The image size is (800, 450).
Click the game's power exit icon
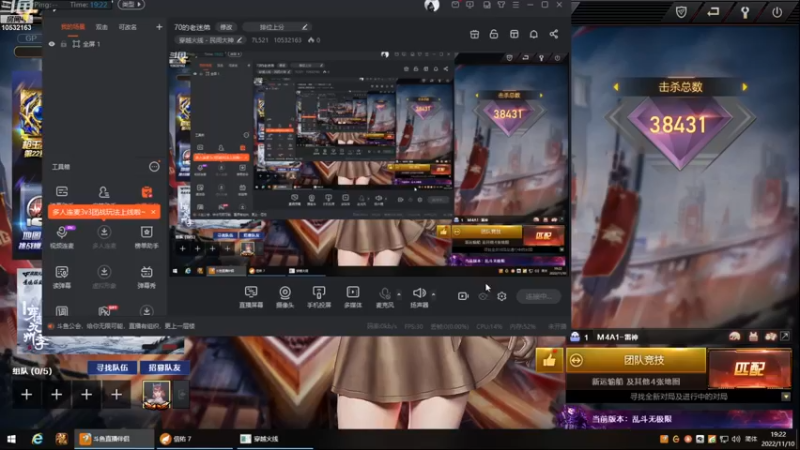click(x=777, y=12)
